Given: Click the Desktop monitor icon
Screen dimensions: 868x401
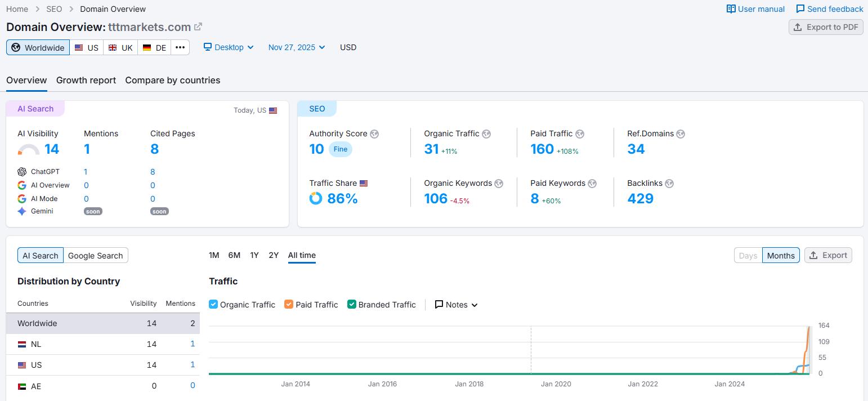Looking at the screenshot, I should [208, 47].
